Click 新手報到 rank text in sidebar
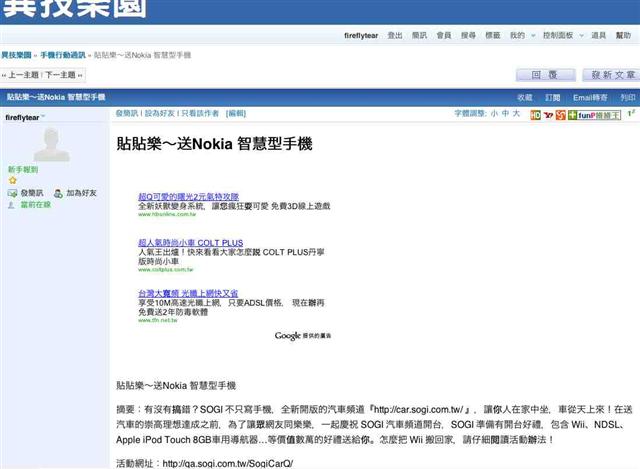Image resolution: width=640 pixels, height=469 pixels. click(23, 169)
